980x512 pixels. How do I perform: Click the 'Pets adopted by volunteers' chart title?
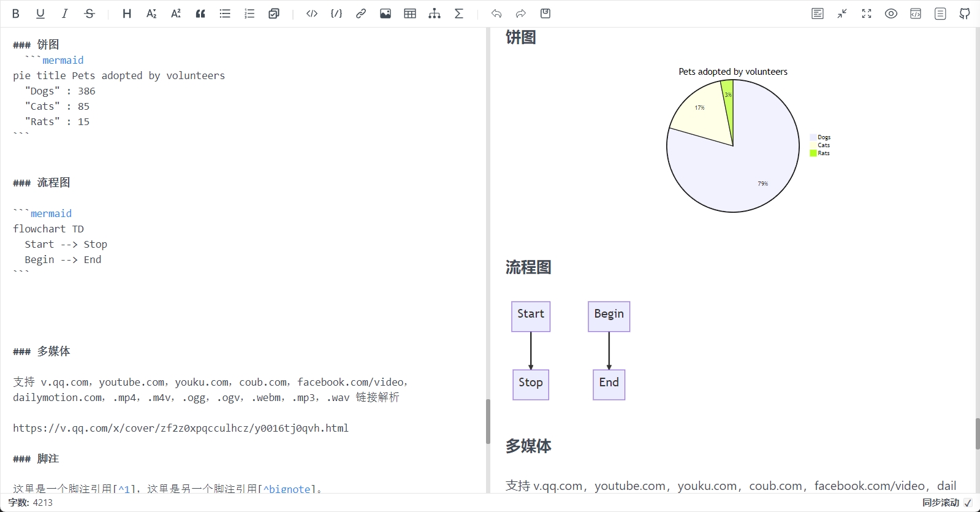[733, 72]
